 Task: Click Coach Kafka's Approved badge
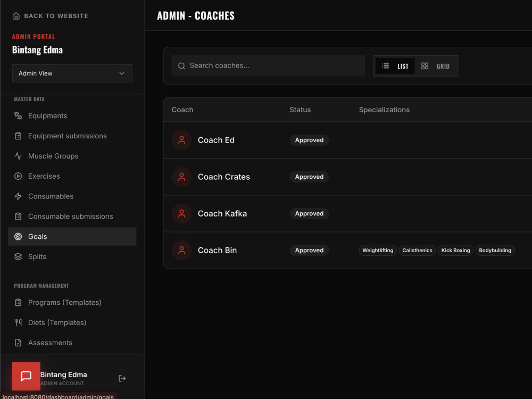pos(309,213)
